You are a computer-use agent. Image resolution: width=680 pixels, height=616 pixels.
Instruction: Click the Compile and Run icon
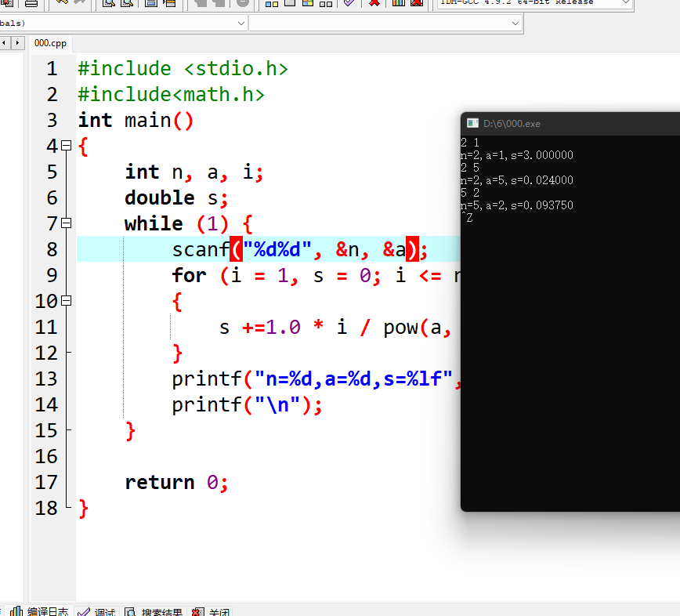(308, 2)
